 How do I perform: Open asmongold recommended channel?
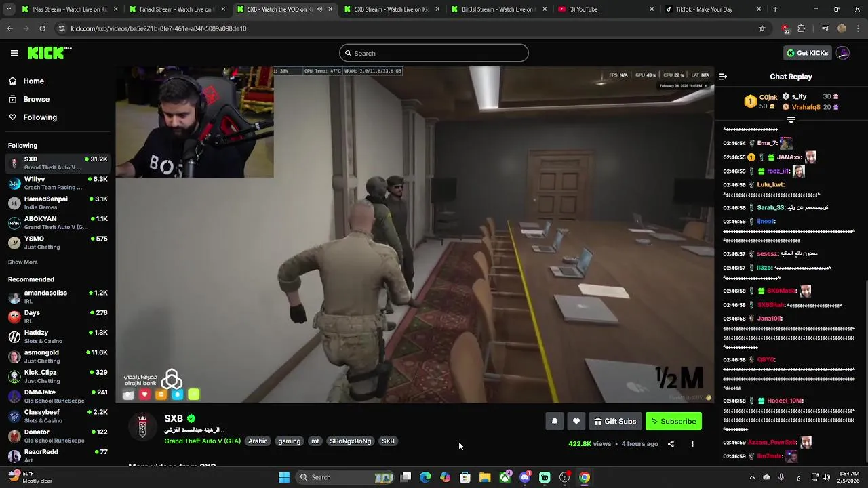(x=58, y=357)
